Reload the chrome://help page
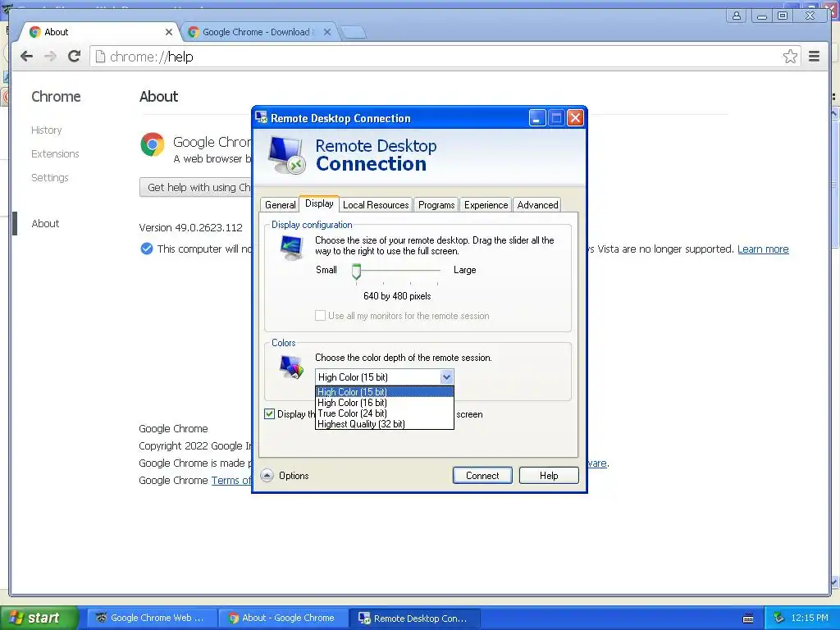The width and height of the screenshot is (840, 630). click(74, 57)
